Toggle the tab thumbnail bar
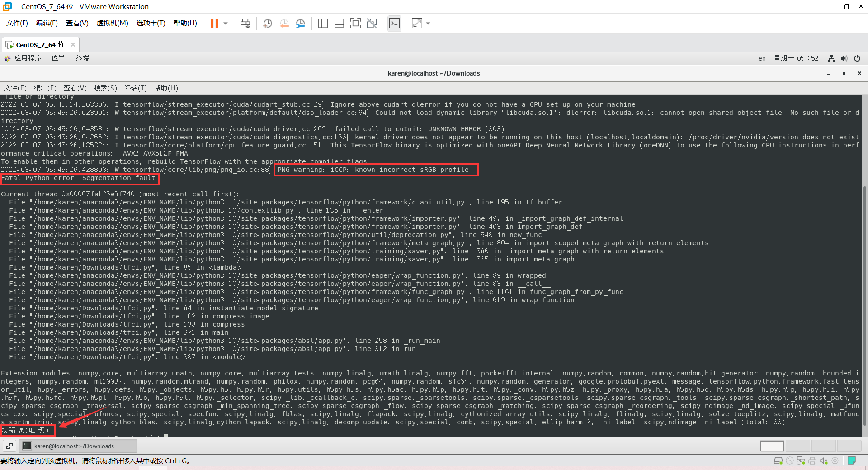Screen dimensions: 868x470 click(x=339, y=23)
